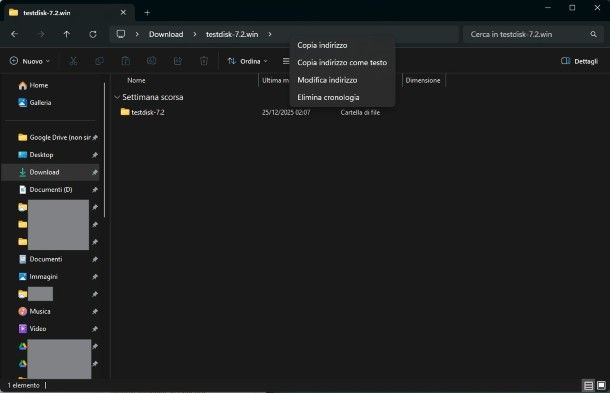Click the PC monitor icon in address bar
The height and width of the screenshot is (393, 610).
[x=121, y=34]
